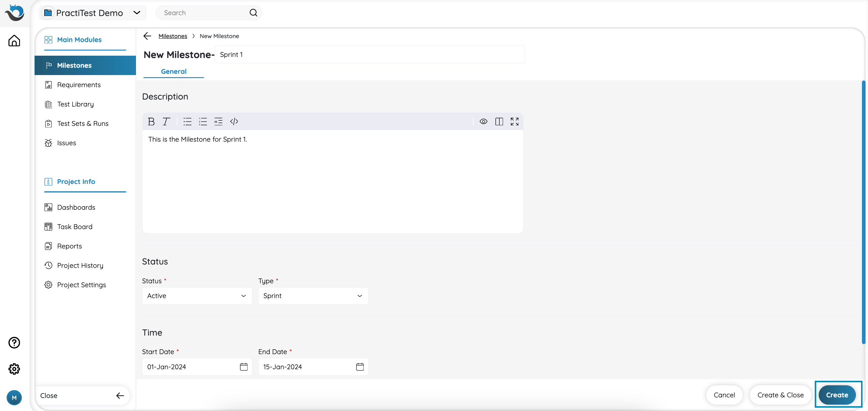Click the vertical scrollbar on right
This screenshot has height=411, width=868.
pyautogui.click(x=863, y=212)
